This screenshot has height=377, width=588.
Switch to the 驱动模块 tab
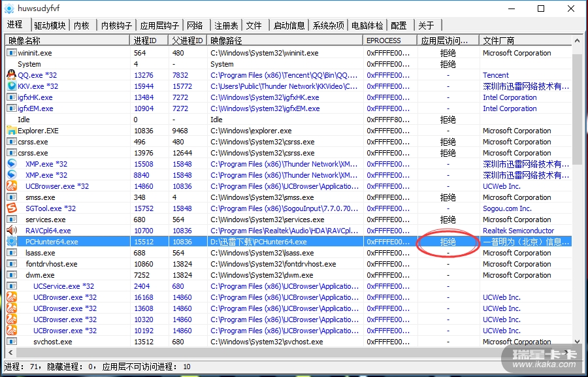[50, 25]
